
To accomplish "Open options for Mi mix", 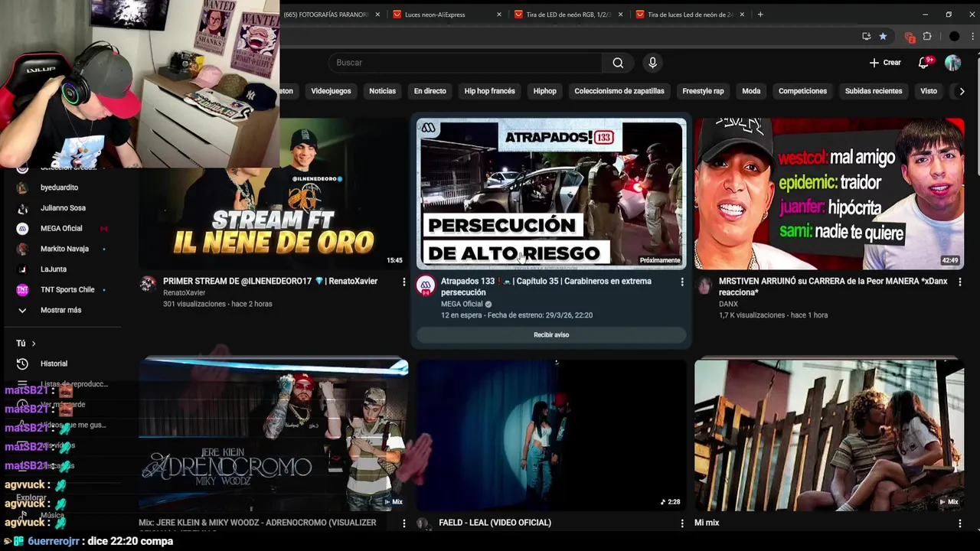I will tap(960, 523).
